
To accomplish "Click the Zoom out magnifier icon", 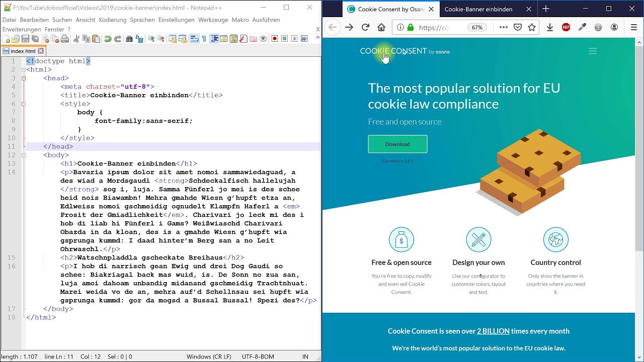I will pyautogui.click(x=161, y=39).
